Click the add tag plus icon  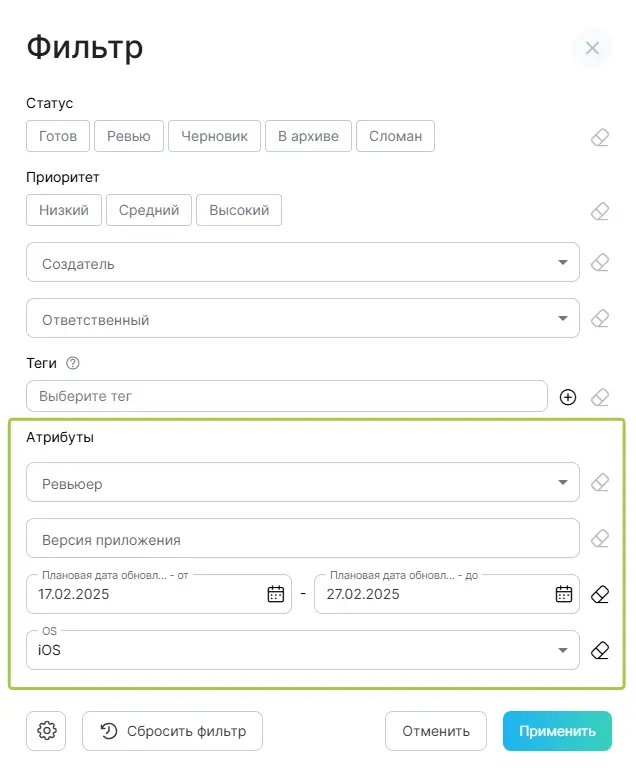tap(568, 397)
